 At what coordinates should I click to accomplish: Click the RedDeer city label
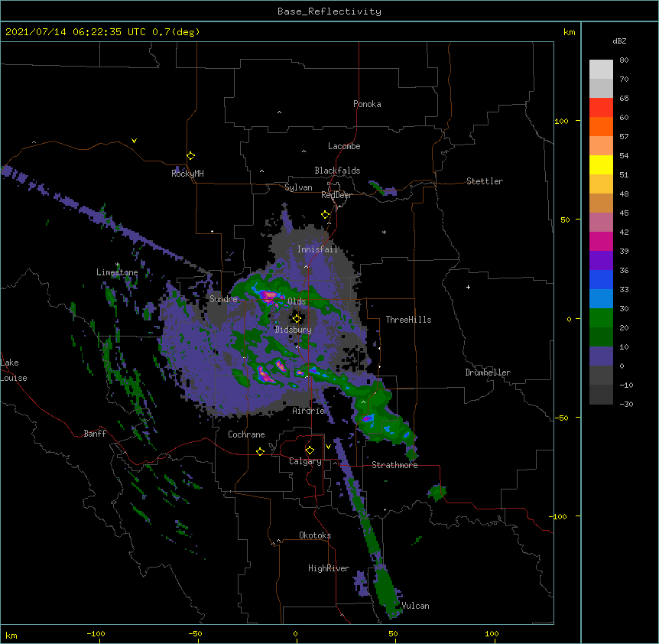pos(336,195)
